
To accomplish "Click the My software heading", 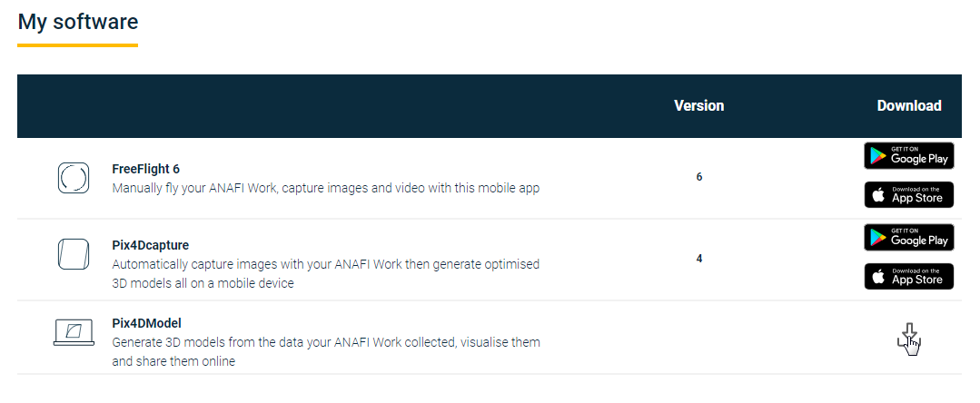I will [x=77, y=21].
